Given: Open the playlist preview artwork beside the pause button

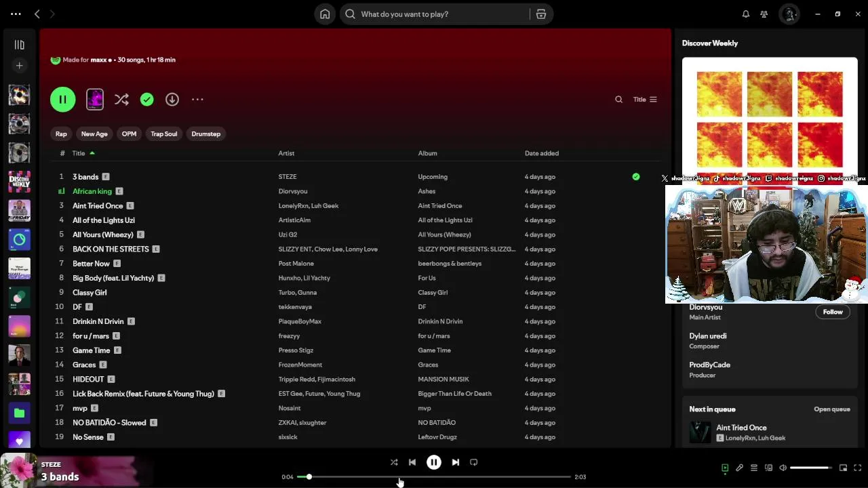Looking at the screenshot, I should (95, 100).
